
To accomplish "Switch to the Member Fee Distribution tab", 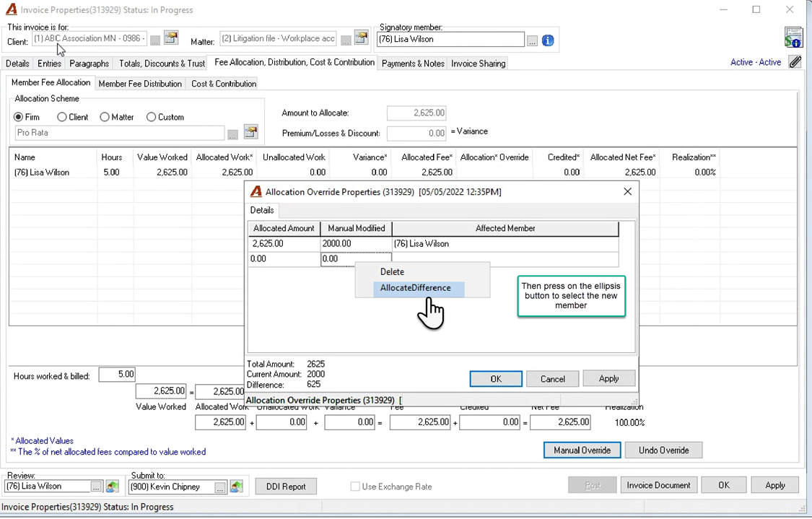I will 140,84.
